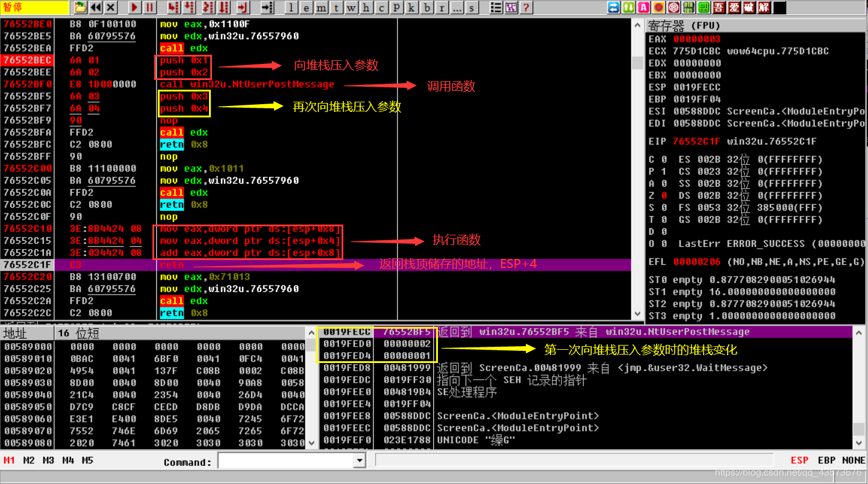Click the Step into toolbar icon
The image size is (868, 484).
pos(173,8)
